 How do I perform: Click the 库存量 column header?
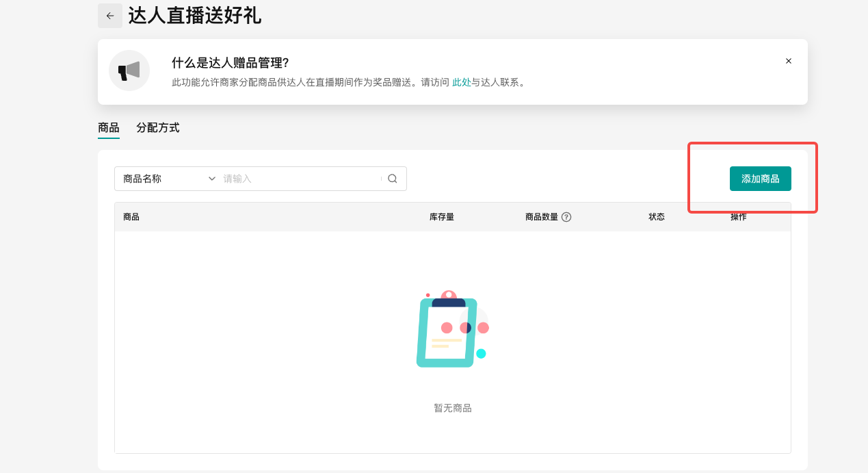pyautogui.click(x=441, y=217)
